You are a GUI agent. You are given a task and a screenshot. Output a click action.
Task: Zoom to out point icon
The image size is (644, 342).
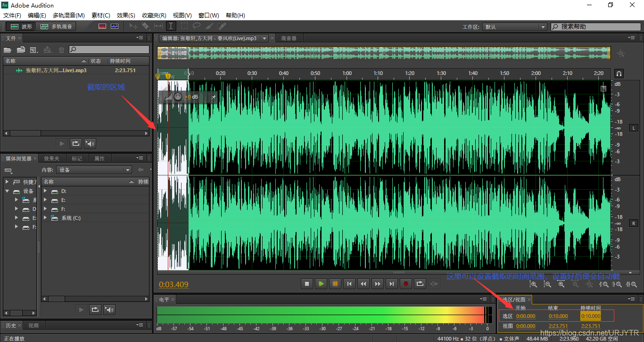coord(617,284)
